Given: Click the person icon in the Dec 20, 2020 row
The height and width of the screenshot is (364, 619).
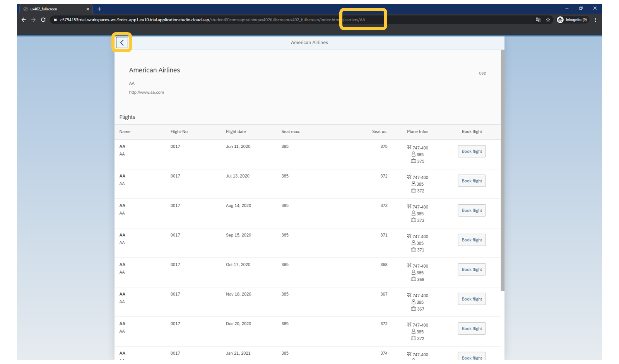Looking at the screenshot, I should tap(414, 332).
